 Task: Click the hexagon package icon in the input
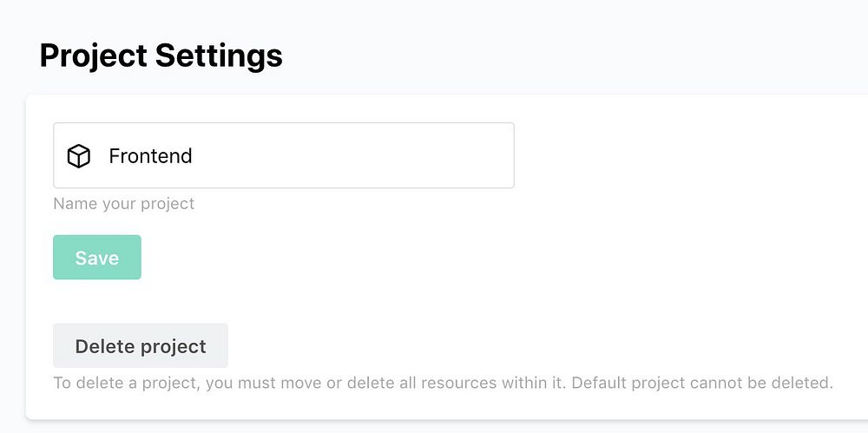tap(79, 156)
